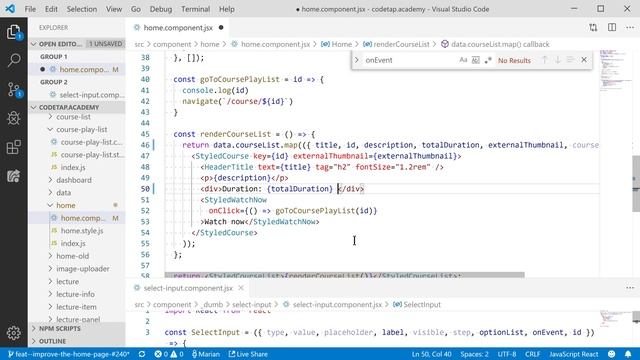Collapse the course-play-list folder
640x360 pixels.
(x=82, y=129)
